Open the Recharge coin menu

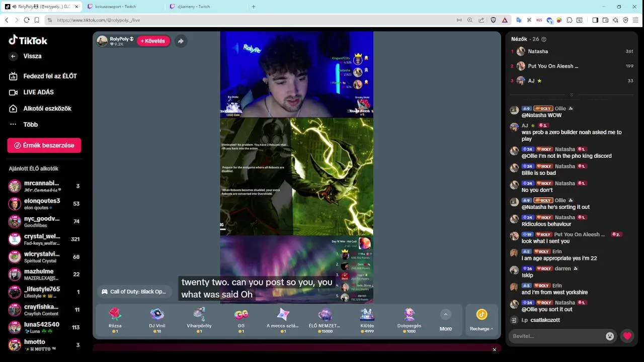[x=481, y=320]
